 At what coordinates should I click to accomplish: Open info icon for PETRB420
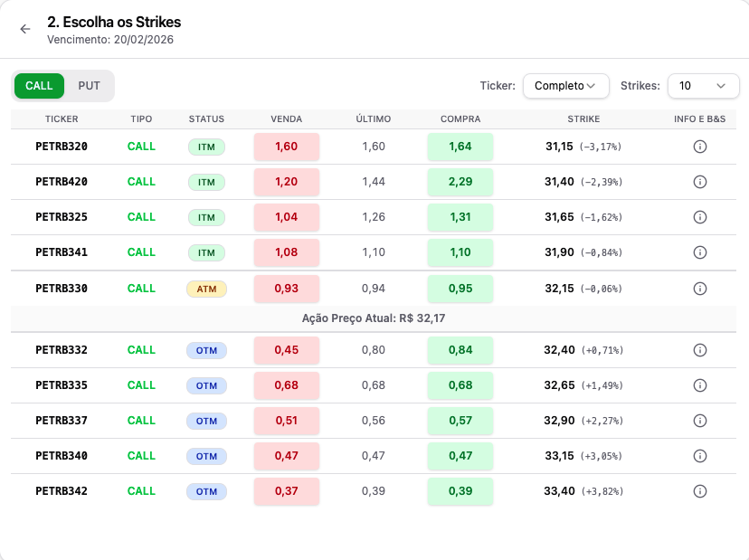coord(700,182)
